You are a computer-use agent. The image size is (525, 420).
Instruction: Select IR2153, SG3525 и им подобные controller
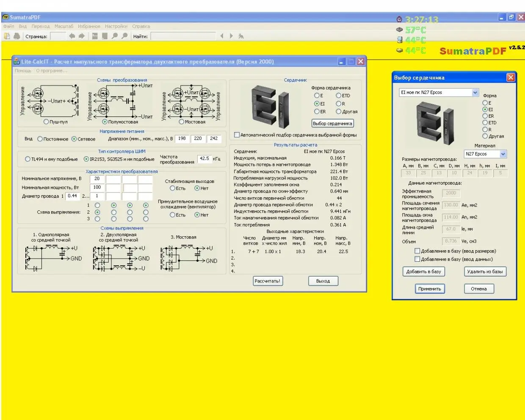tap(86, 159)
